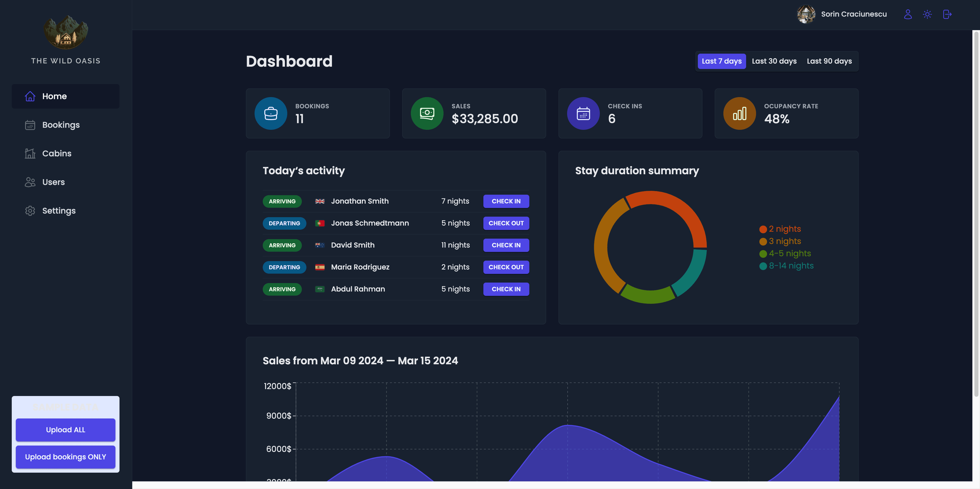The image size is (980, 489).
Task: Click the 12000$ axis label
Action: (277, 386)
